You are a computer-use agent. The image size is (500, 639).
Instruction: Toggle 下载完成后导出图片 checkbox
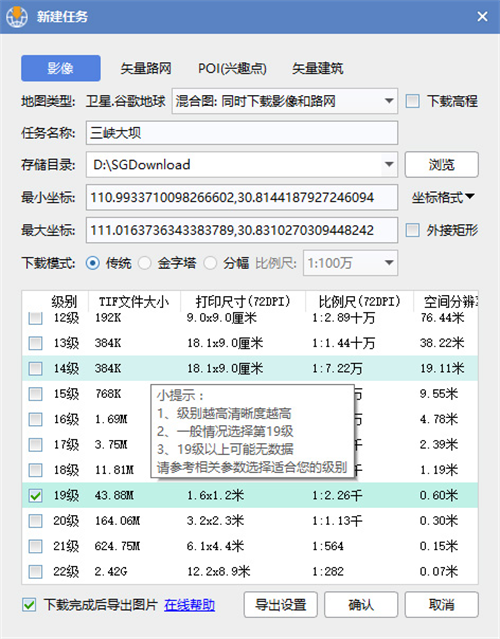point(29,605)
